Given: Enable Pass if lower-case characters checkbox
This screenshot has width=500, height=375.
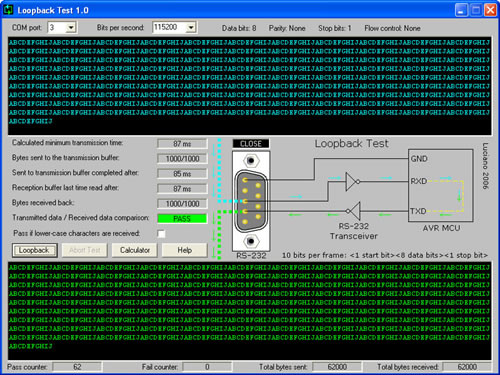Looking at the screenshot, I should (x=161, y=234).
